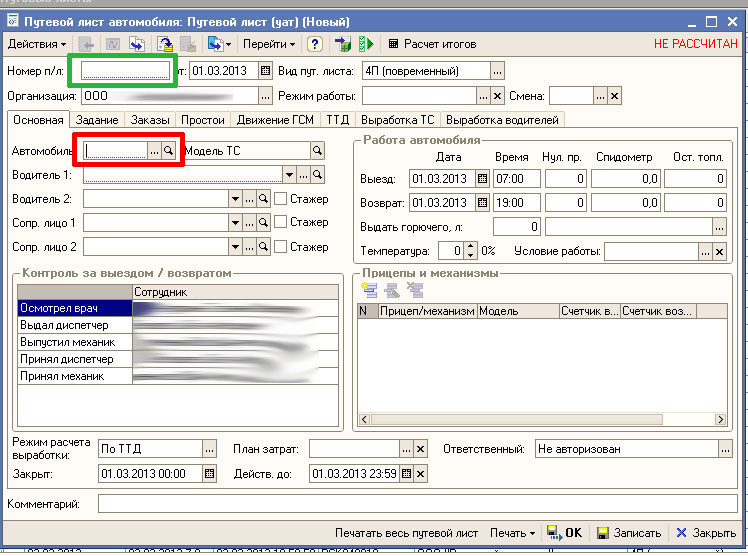This screenshot has width=748, height=556.
Task: Enable Стажер checkbox for Водитель 2
Action: [281, 198]
